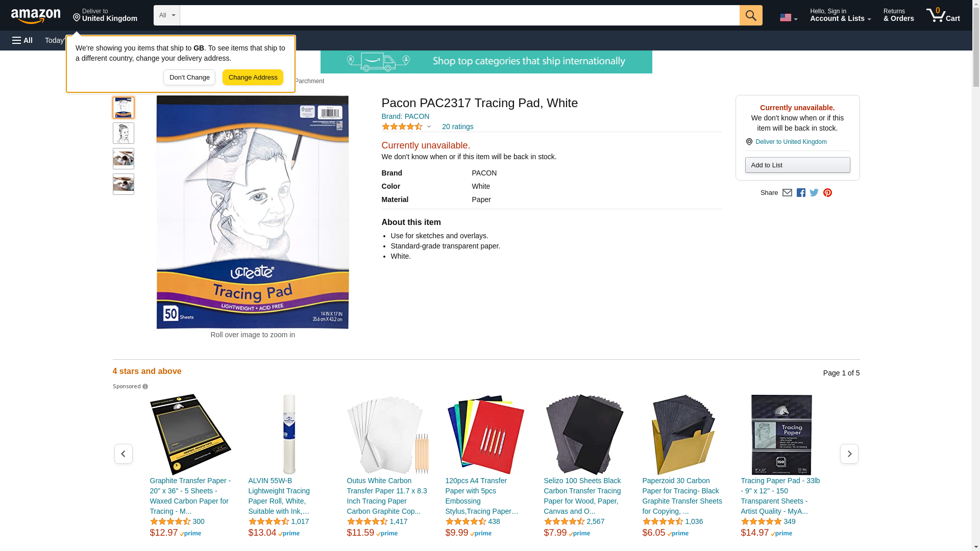Share product on Pinterest icon
Screen dimensions: 980x551
coord(827,193)
